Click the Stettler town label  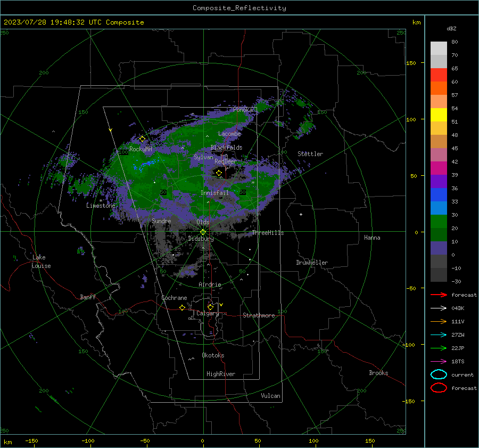tap(310, 154)
